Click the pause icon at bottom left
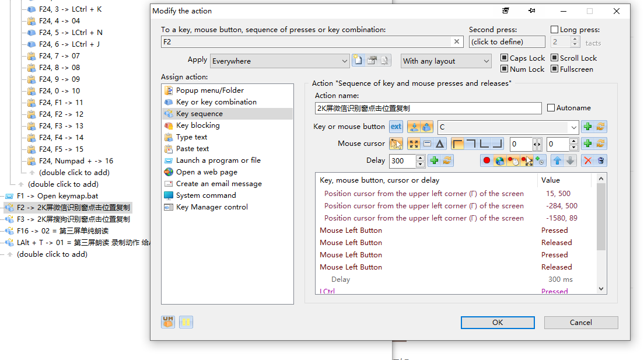 coord(186,322)
